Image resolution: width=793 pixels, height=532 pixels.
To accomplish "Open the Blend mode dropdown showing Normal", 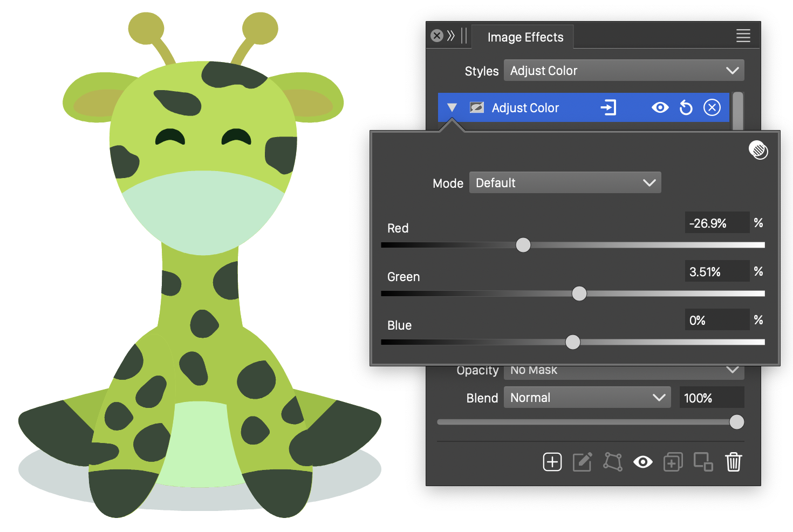I will click(587, 398).
